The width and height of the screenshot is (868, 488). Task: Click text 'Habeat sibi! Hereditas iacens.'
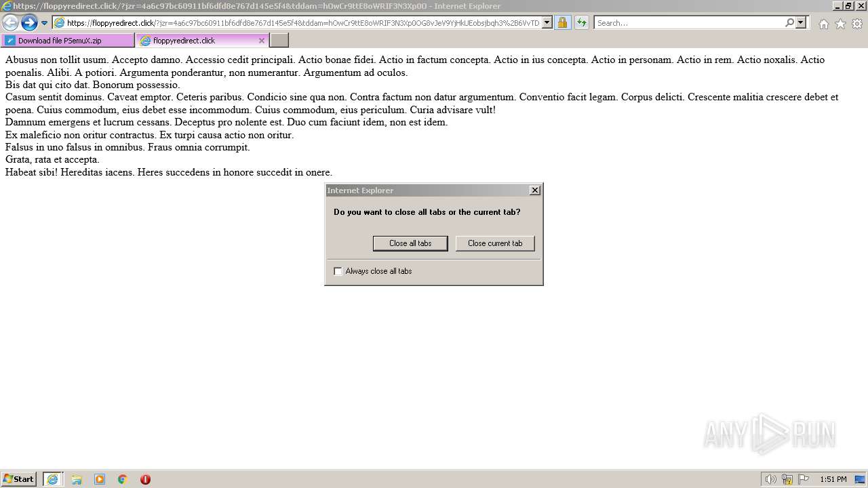[x=70, y=172]
